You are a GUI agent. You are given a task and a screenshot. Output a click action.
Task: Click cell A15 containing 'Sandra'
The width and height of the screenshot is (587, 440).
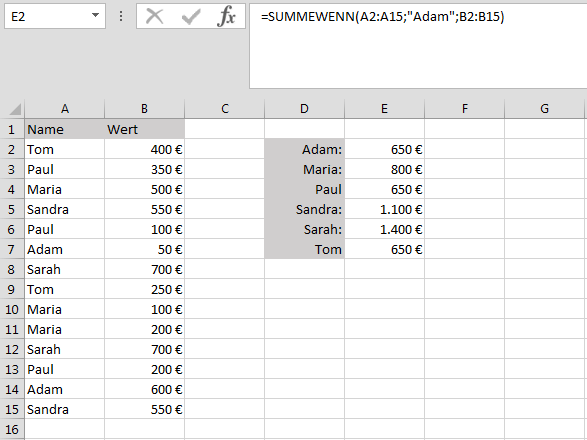coord(65,409)
